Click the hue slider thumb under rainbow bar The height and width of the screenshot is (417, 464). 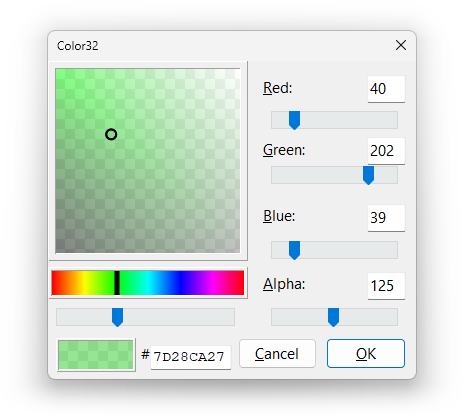coord(117,317)
